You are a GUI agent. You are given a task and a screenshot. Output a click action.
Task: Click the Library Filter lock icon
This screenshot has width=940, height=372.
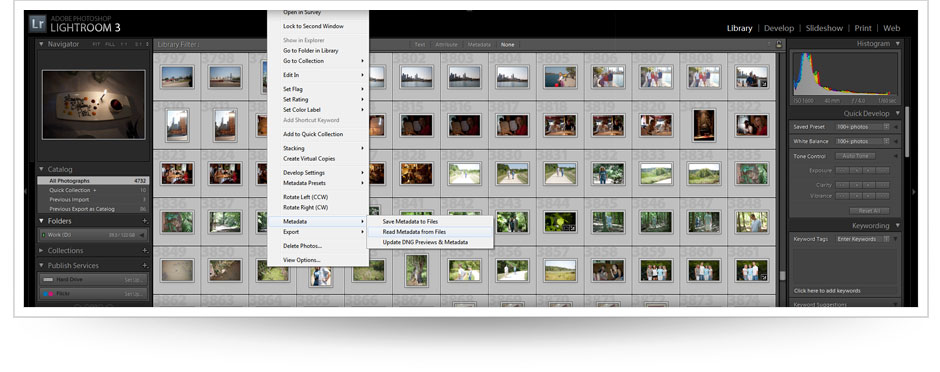pyautogui.click(x=779, y=44)
